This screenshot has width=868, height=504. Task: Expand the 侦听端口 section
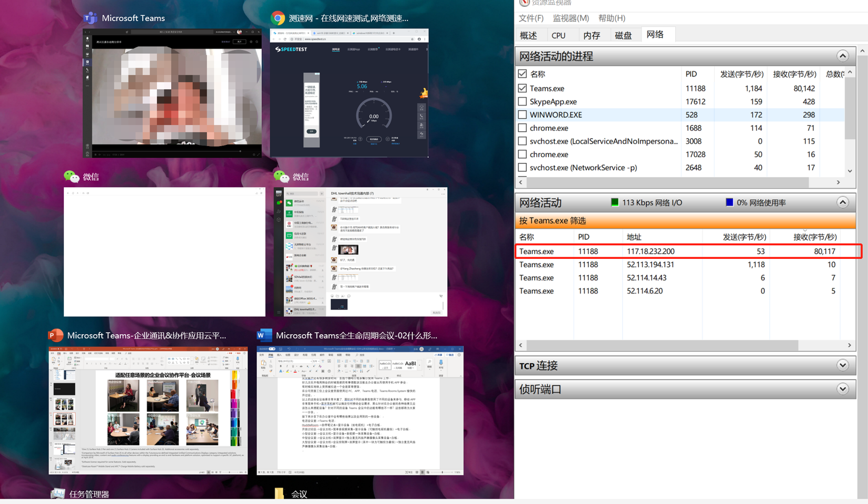click(842, 389)
